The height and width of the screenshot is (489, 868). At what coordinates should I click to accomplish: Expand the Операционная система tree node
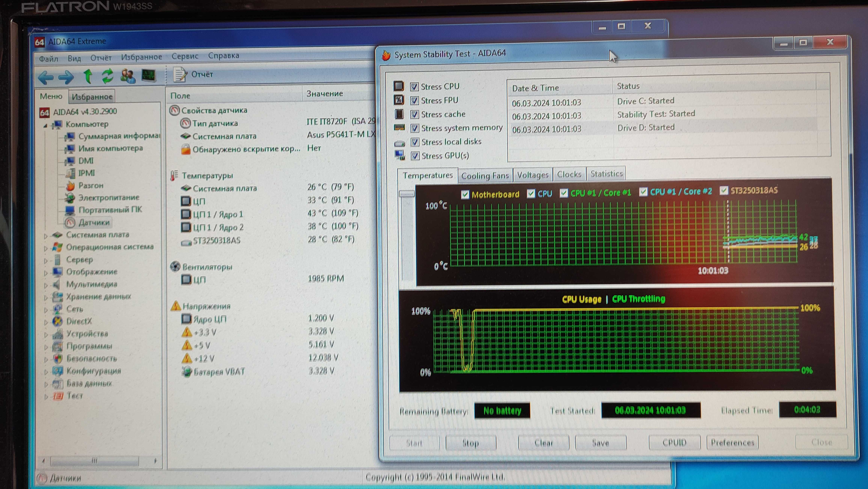pos(46,248)
